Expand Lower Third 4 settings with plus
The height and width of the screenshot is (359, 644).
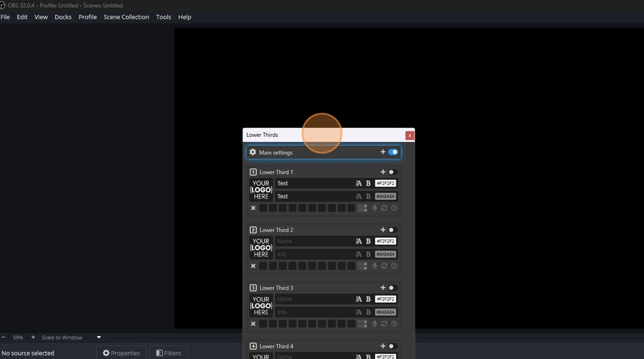[x=383, y=346]
